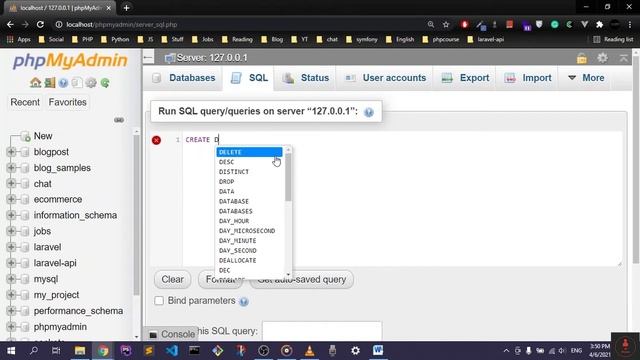The height and width of the screenshot is (360, 640).
Task: Expand the chat database node
Action: pyautogui.click(x=11, y=184)
